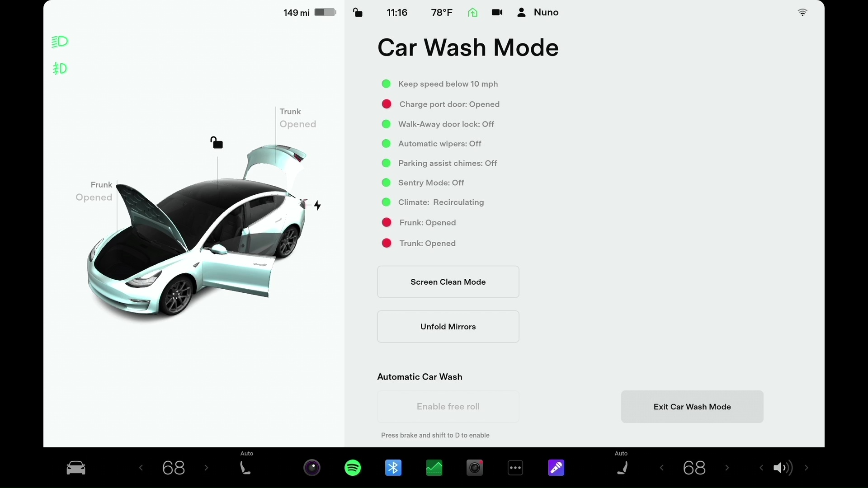Click the Screen Clean Mode button

[x=448, y=281]
